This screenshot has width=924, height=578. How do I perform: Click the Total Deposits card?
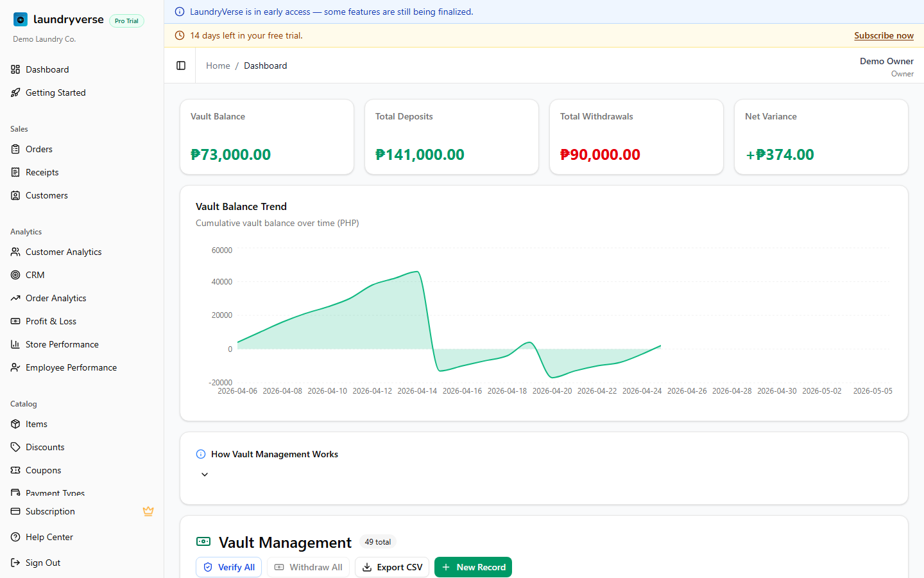pyautogui.click(x=452, y=137)
